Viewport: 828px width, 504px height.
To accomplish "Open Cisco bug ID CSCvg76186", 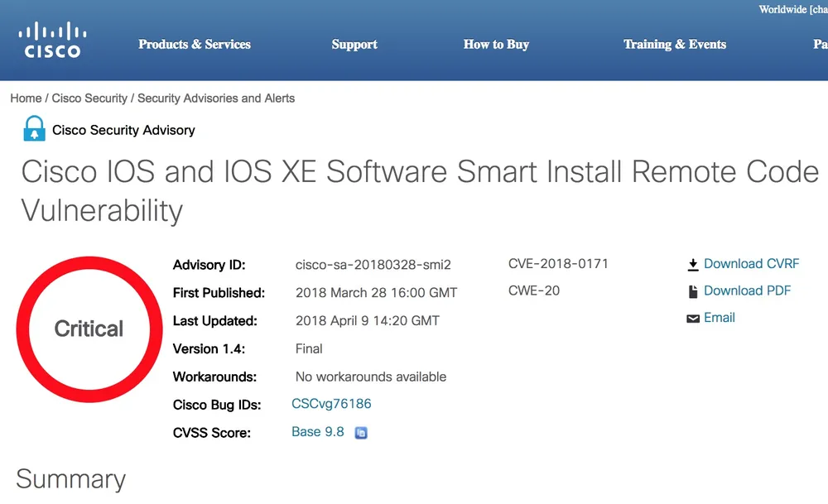I will 331,404.
